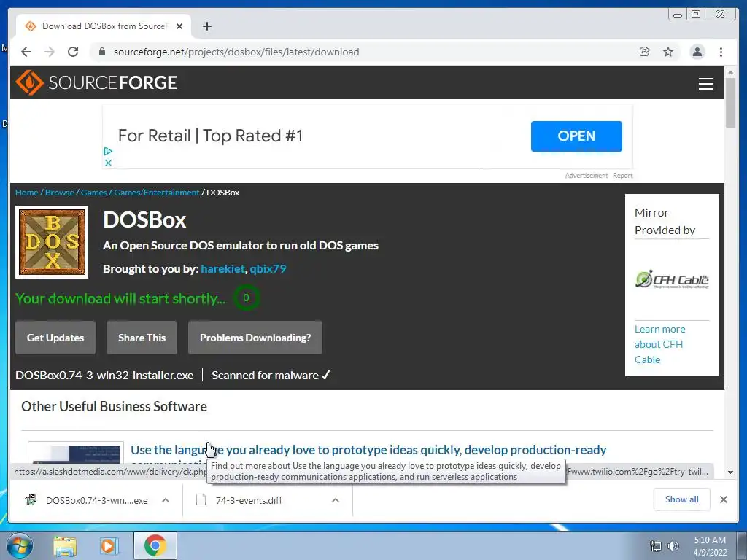Click the business software ad thumbnail
The image size is (747, 560).
(76, 452)
